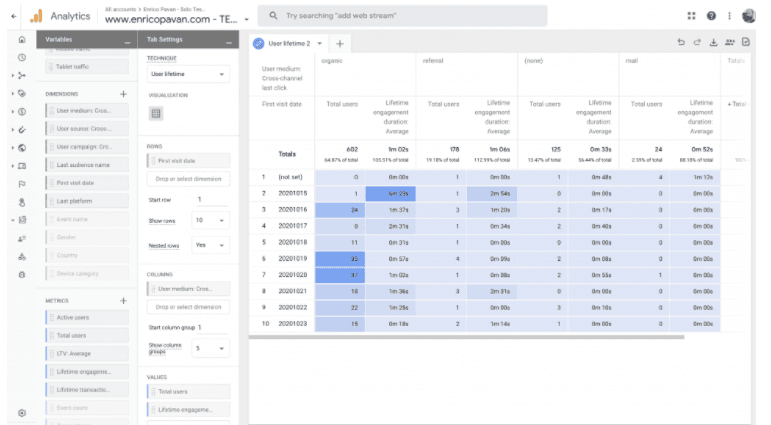771x425 pixels.
Task: Add a new dimension with plus icon
Action: click(x=123, y=93)
